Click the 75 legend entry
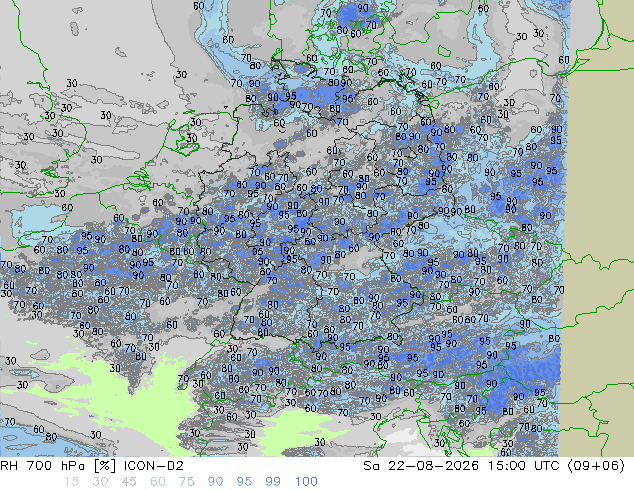 pyautogui.click(x=186, y=482)
